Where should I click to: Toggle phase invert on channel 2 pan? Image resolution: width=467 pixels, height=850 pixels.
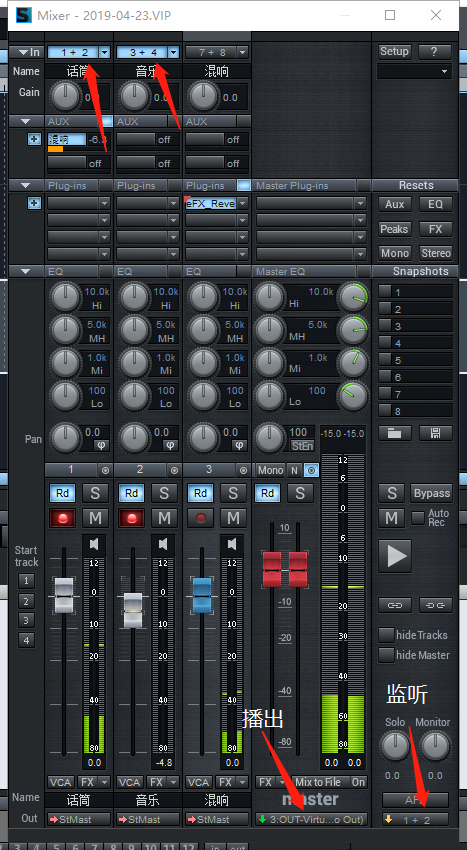point(170,445)
